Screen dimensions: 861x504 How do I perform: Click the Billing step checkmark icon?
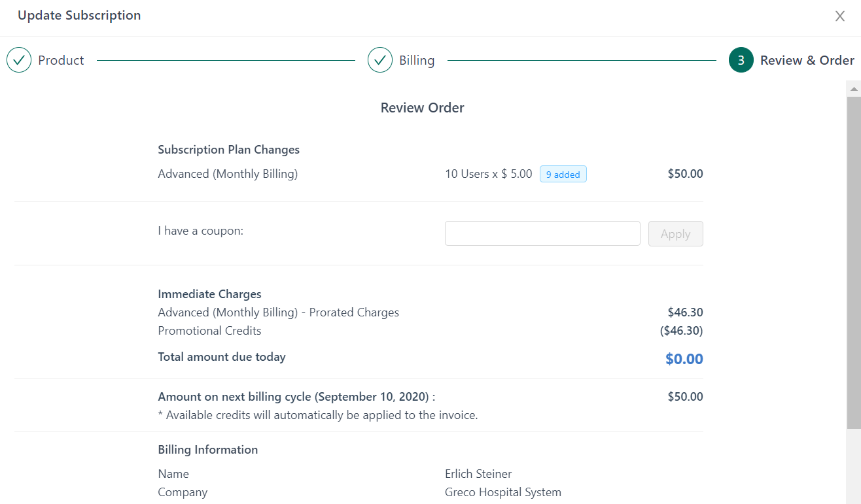coord(380,60)
